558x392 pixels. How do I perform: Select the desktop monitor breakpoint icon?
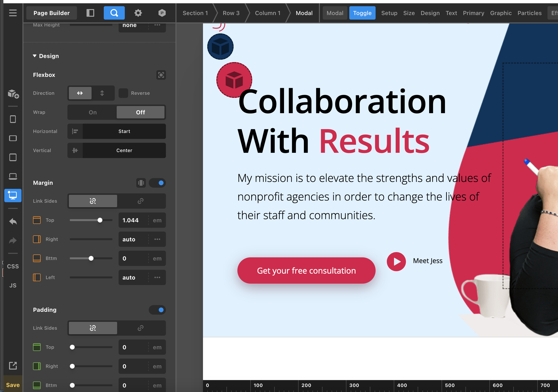coord(13,195)
